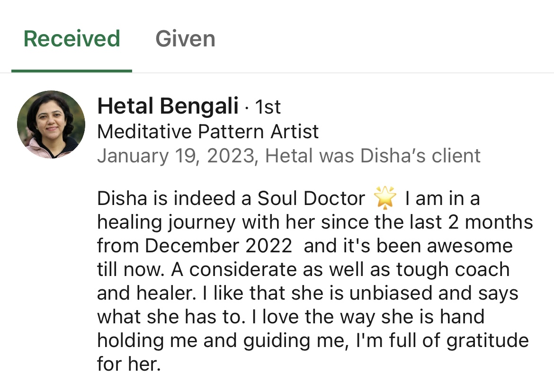Viewport: 554px width, 392px height.
Task: Click the January 19, 2023 date
Action: (x=177, y=156)
